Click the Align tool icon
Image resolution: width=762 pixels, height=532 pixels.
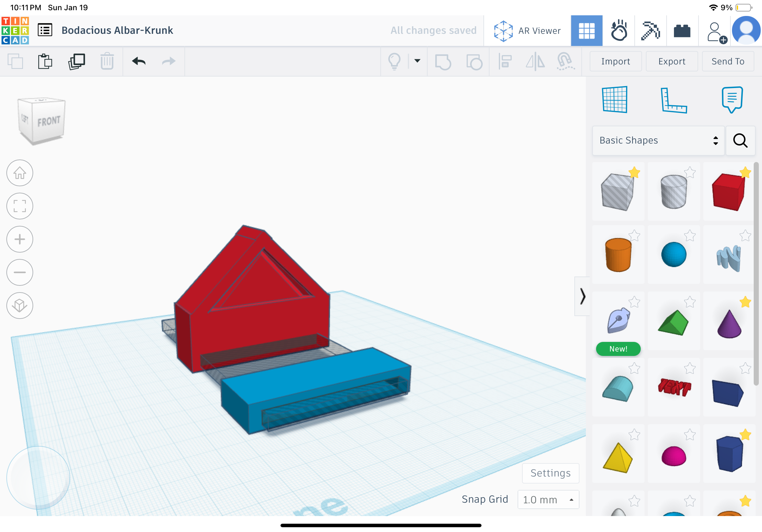[x=505, y=62]
